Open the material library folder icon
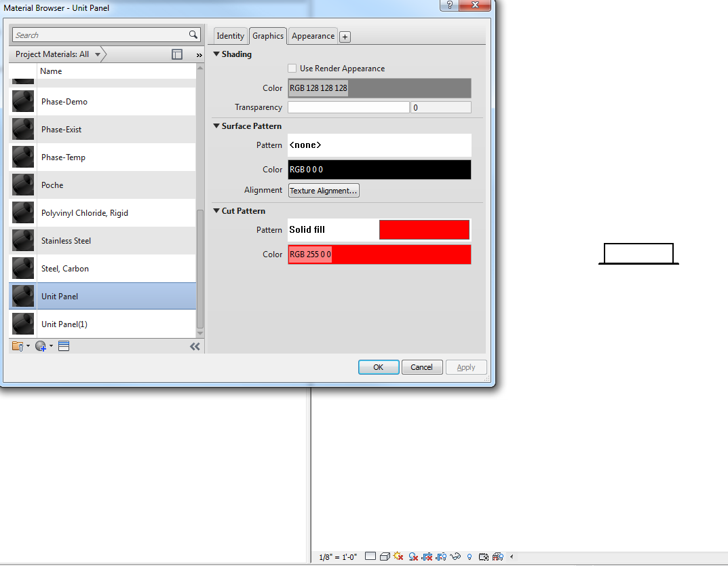The height and width of the screenshot is (566, 728). tap(18, 346)
